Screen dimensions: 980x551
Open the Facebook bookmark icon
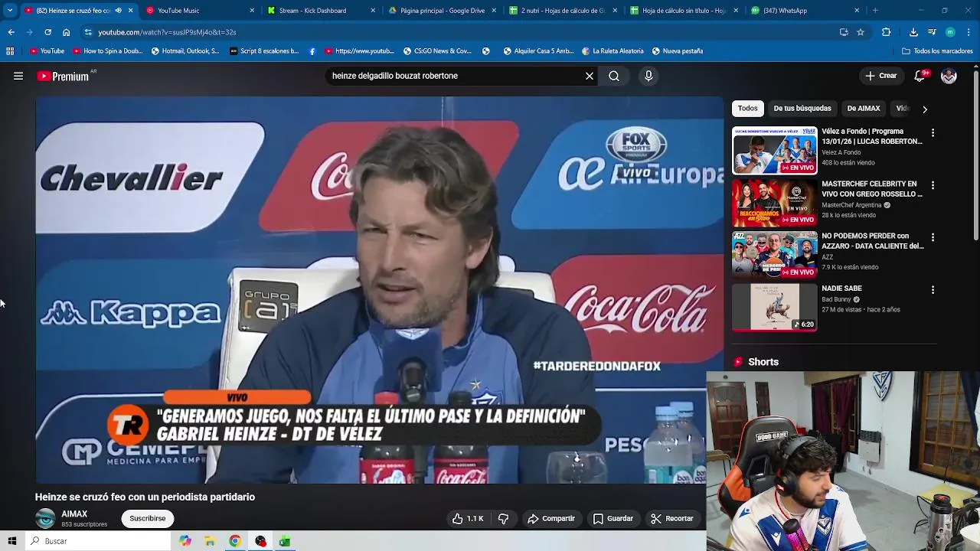coord(312,51)
